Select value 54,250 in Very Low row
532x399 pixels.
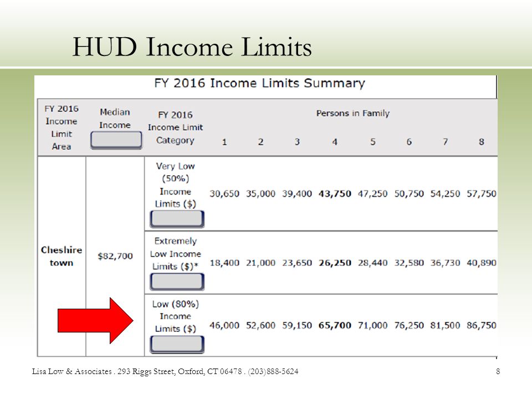445,194
